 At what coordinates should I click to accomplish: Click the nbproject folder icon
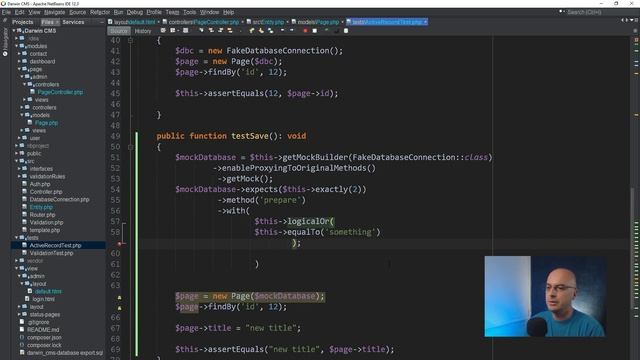22,146
